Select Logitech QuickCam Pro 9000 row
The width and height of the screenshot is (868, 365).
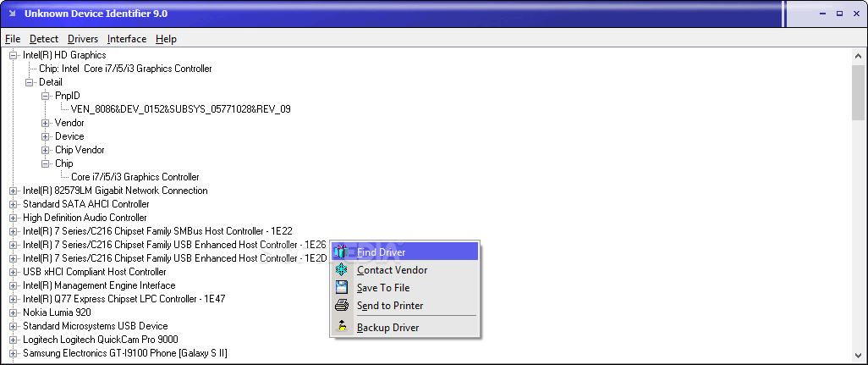pyautogui.click(x=100, y=340)
